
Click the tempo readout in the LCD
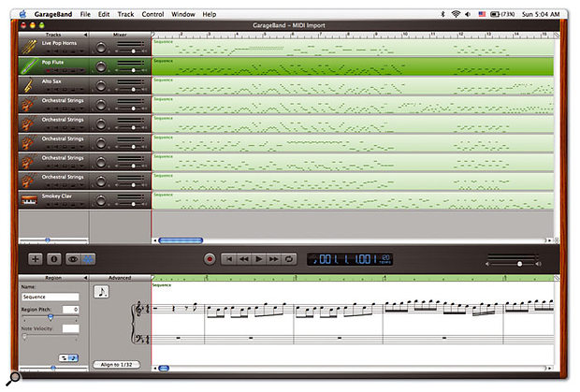(385, 259)
